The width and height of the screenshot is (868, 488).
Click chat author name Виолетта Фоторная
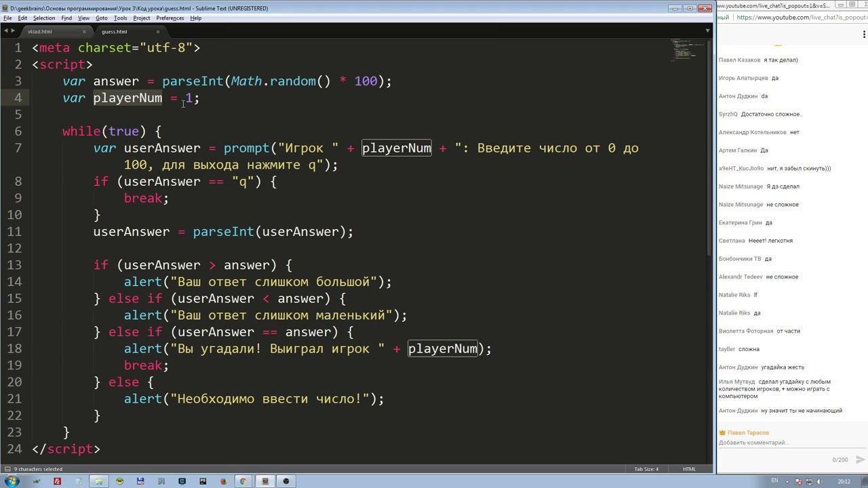746,331
